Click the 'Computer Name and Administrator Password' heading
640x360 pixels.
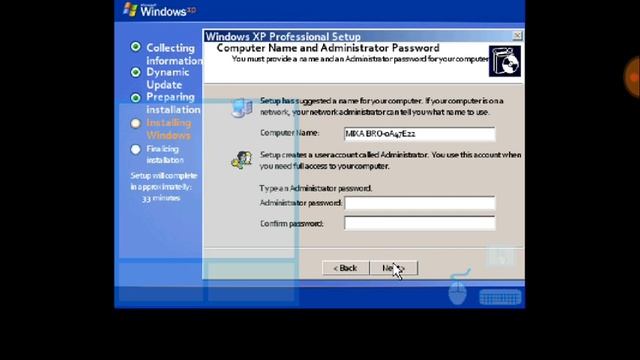[x=328, y=48]
